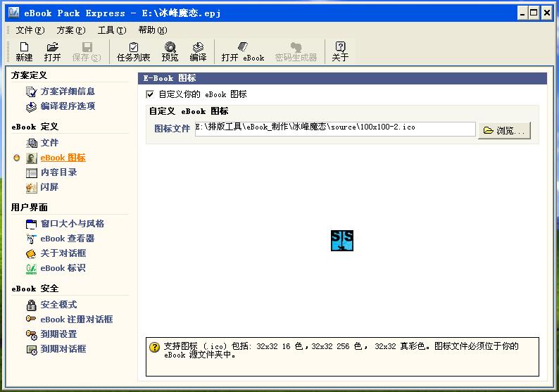Viewport: 559px width, 392px height.
Task: Maximize the eBook Pack Express window
Action: click(x=534, y=13)
